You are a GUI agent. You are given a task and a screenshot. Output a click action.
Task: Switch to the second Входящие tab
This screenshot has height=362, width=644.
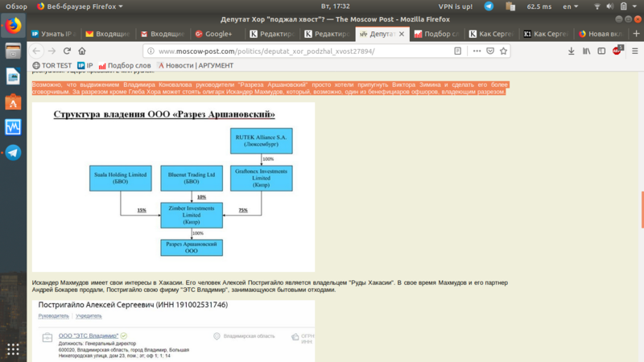163,34
